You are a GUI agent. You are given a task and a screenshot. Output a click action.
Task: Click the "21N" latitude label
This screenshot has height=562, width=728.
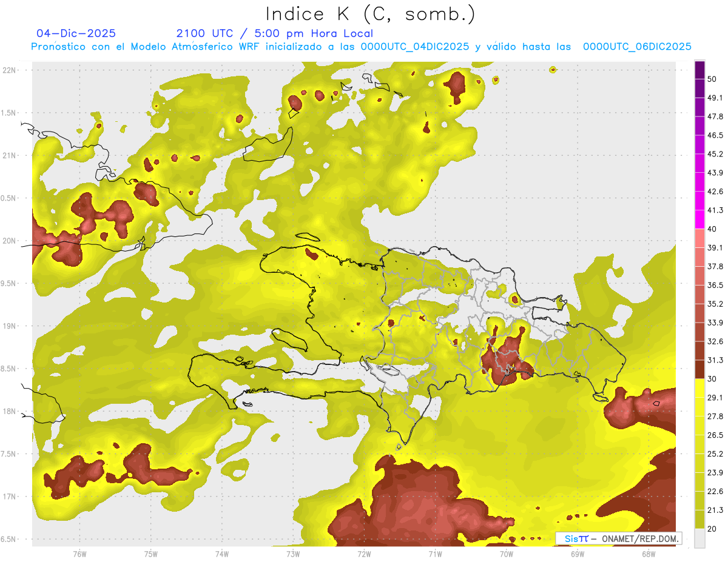coord(9,155)
